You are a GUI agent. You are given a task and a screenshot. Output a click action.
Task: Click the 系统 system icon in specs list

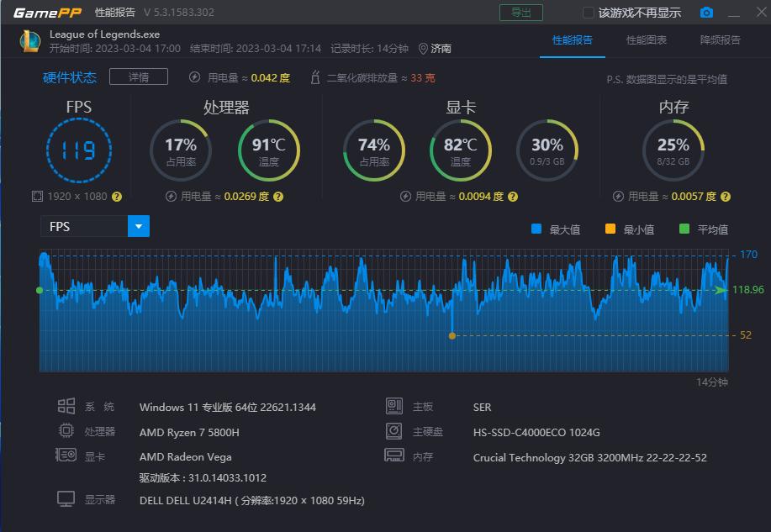(66, 406)
